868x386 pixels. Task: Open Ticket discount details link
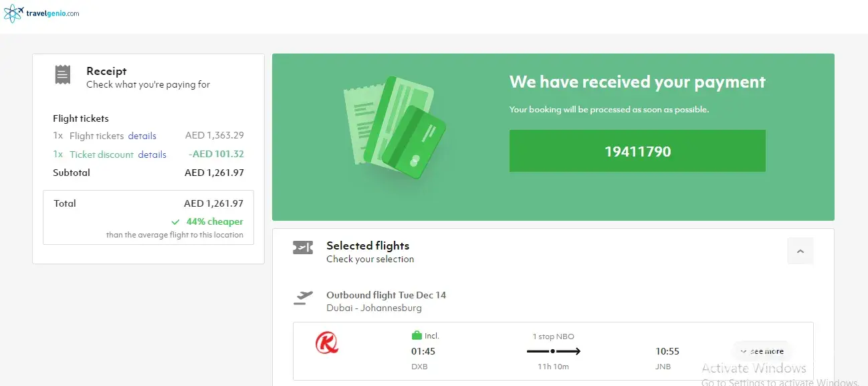pyautogui.click(x=152, y=155)
